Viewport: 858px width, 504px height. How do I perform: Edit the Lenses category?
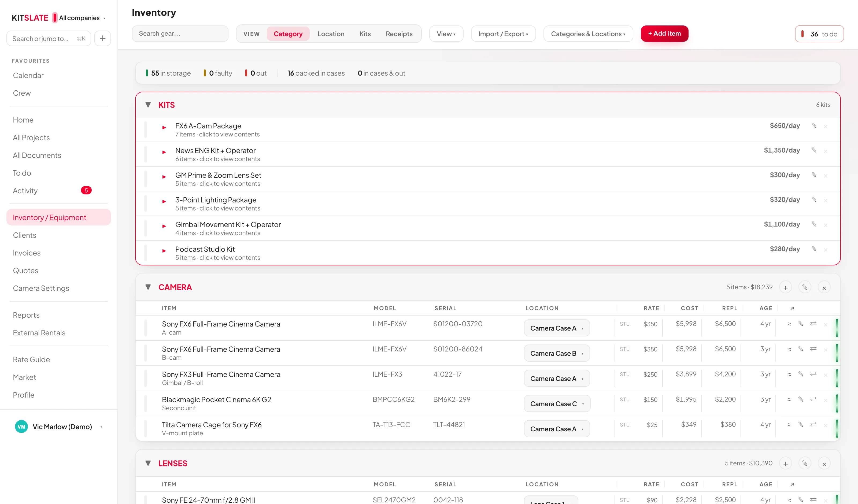click(805, 464)
